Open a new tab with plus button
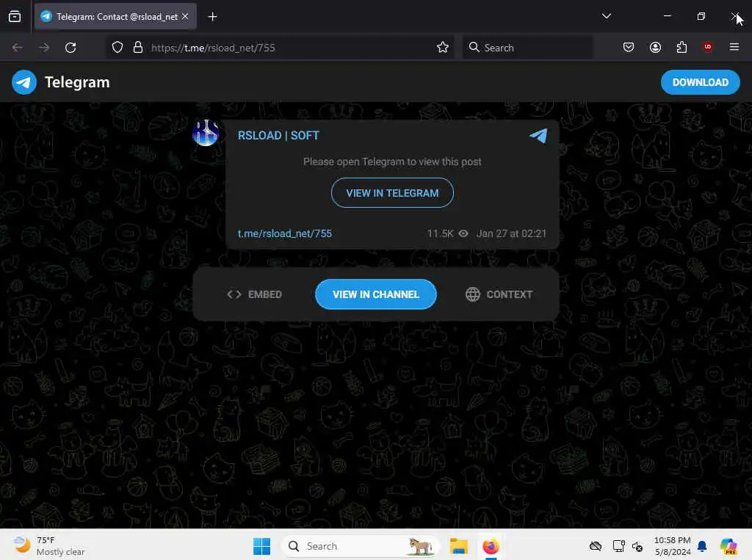Screen dimensions: 752x560 [212, 17]
